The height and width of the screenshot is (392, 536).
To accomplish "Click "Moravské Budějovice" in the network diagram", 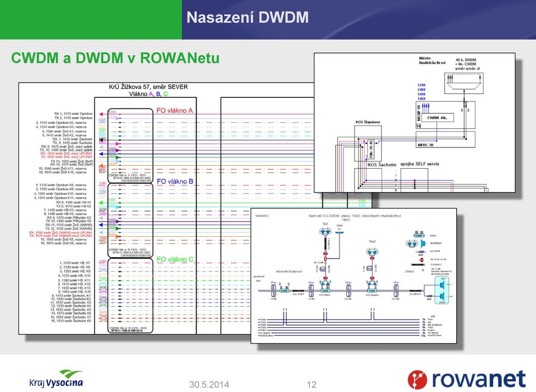I will [289, 272].
